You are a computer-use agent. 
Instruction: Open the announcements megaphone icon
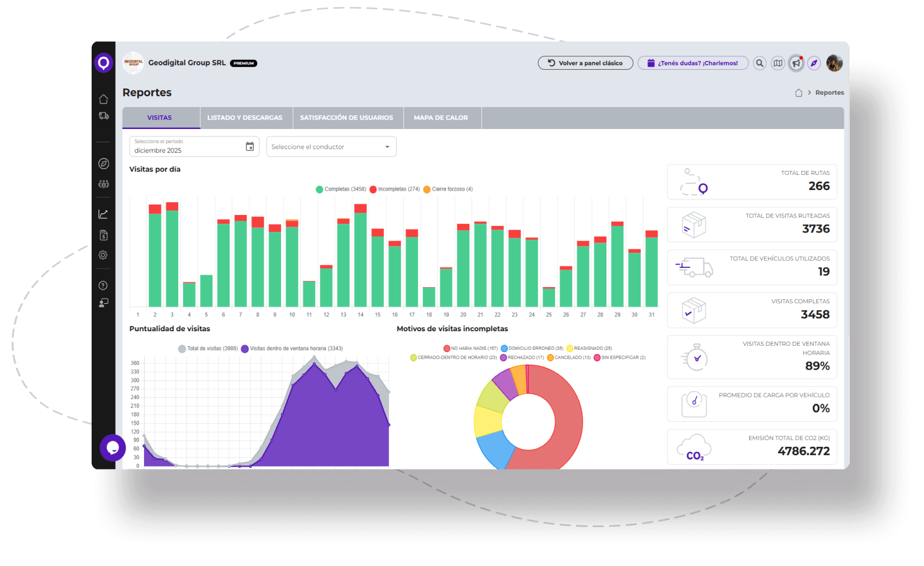[796, 63]
